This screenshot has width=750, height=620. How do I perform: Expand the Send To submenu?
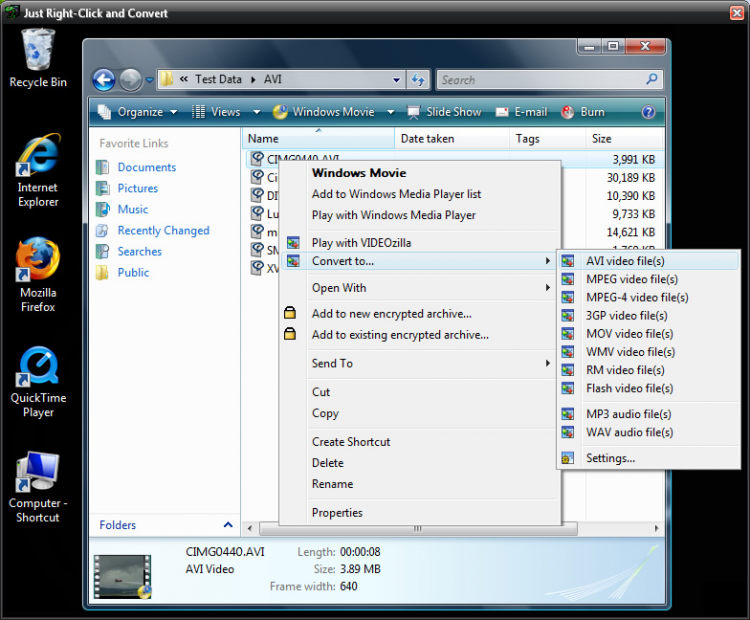point(548,363)
